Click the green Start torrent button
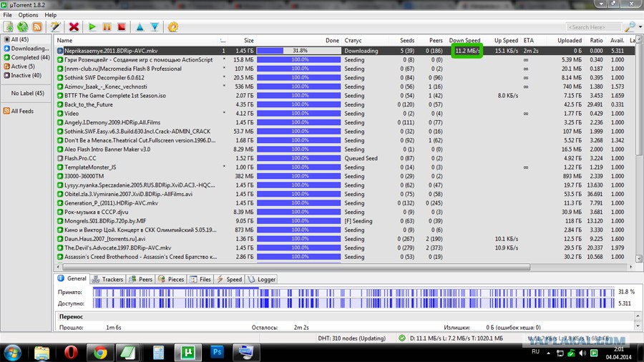Viewport: 644px width, 362px height. click(92, 27)
